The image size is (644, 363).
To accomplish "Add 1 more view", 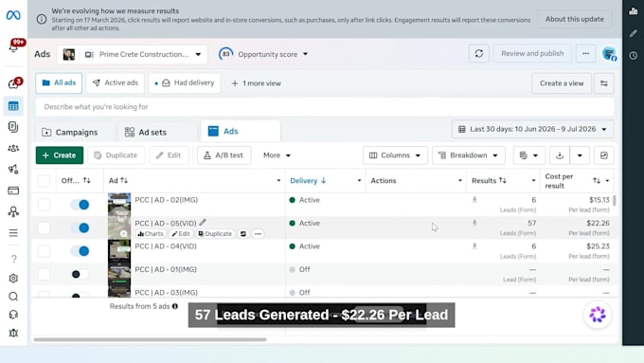I will [x=257, y=83].
